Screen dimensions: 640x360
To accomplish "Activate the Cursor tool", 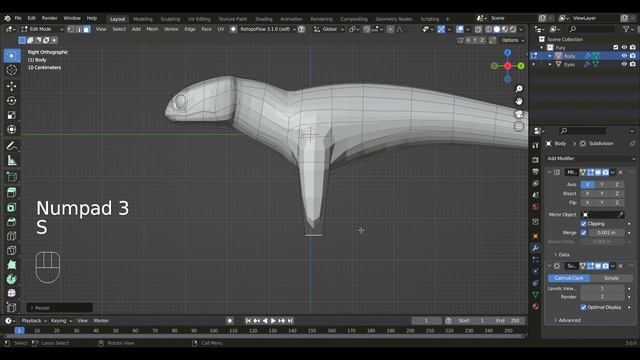I will coord(12,70).
